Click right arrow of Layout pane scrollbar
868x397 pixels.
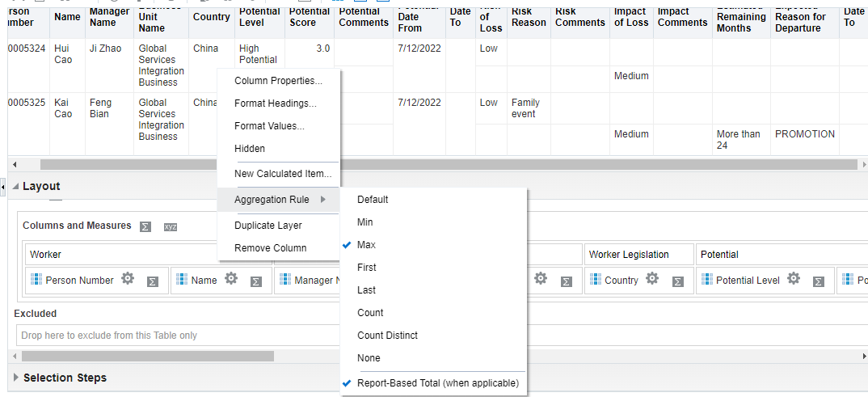[x=864, y=356]
